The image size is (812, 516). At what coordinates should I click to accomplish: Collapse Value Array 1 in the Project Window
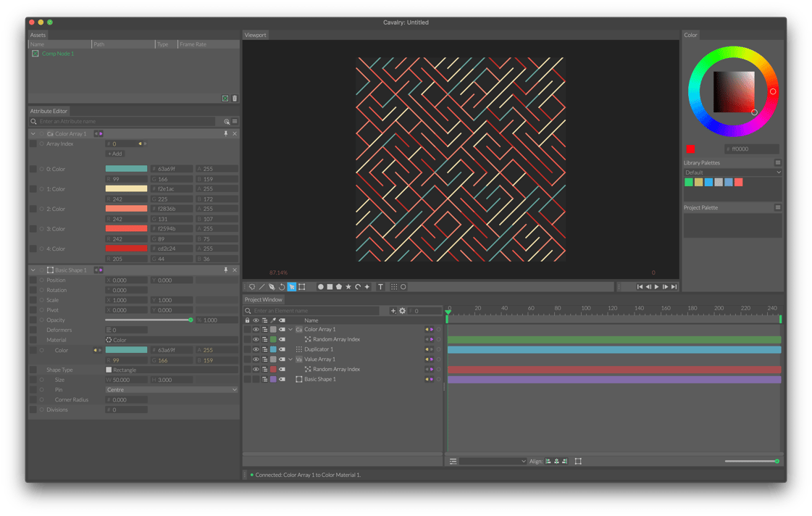click(x=290, y=359)
